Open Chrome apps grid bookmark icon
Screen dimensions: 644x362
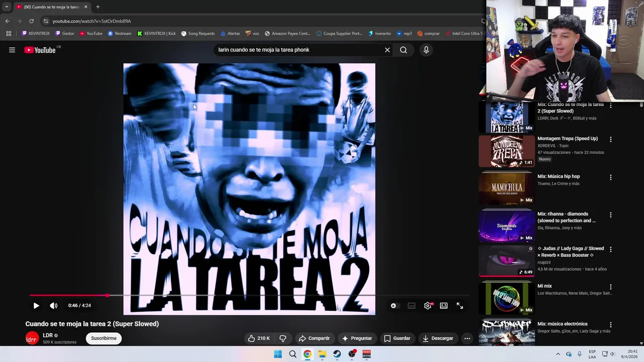point(9,34)
